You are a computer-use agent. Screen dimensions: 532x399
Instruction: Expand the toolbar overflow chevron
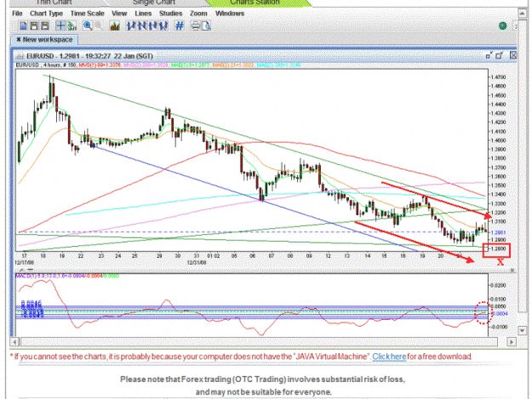tap(515, 26)
